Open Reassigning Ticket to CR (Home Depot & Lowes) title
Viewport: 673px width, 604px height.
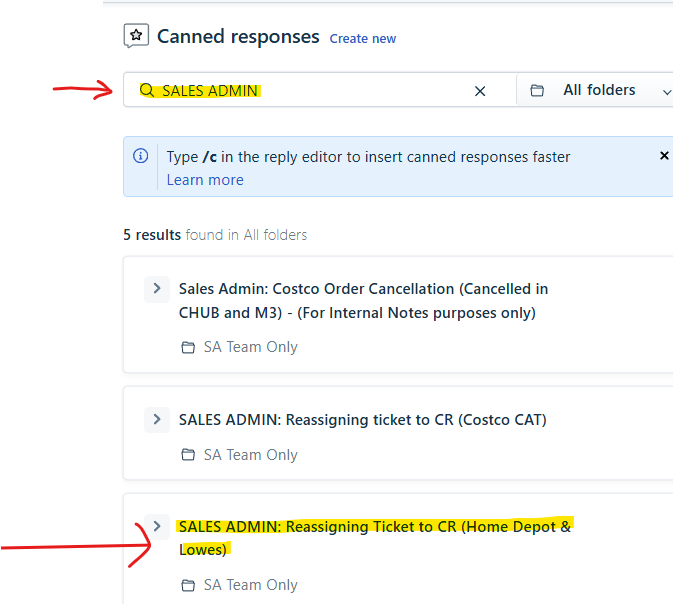(375, 538)
